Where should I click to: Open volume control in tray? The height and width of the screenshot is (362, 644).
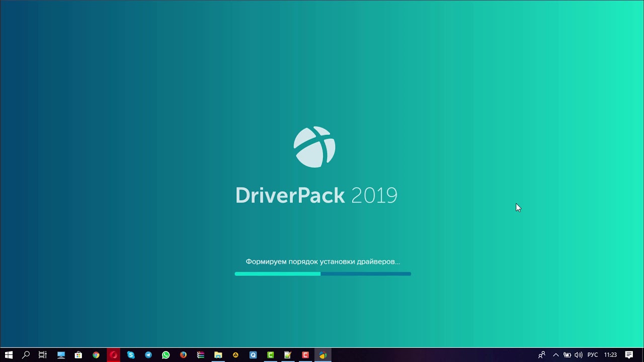[x=579, y=355]
